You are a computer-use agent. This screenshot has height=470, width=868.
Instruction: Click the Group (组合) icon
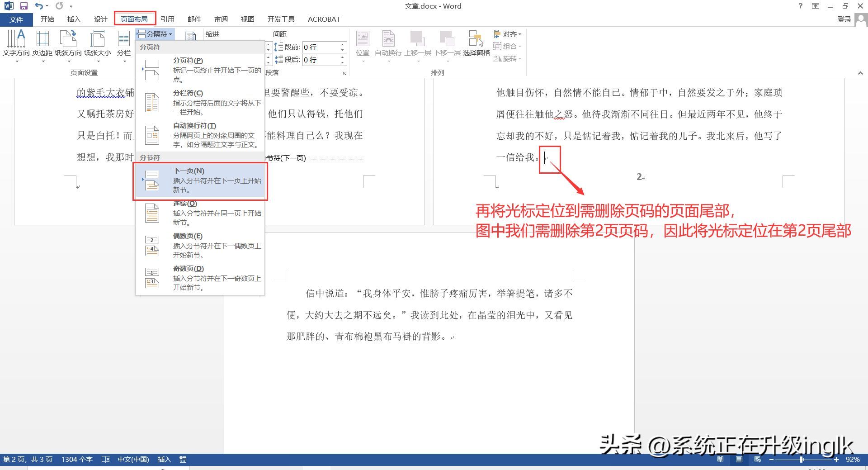(497, 46)
